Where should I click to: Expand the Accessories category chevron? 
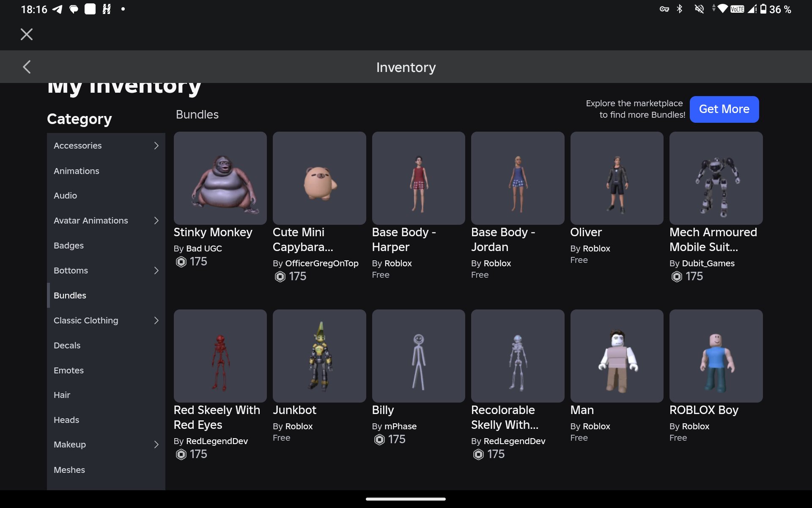coord(156,146)
